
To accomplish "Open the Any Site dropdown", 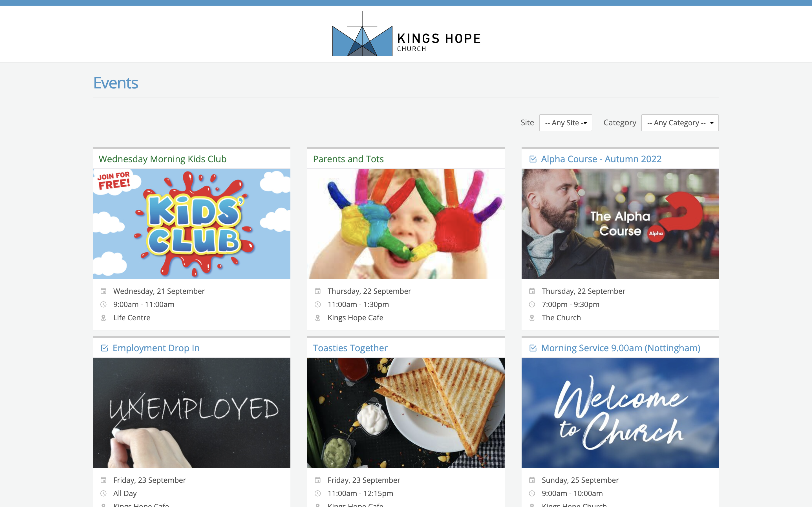I will 565,123.
